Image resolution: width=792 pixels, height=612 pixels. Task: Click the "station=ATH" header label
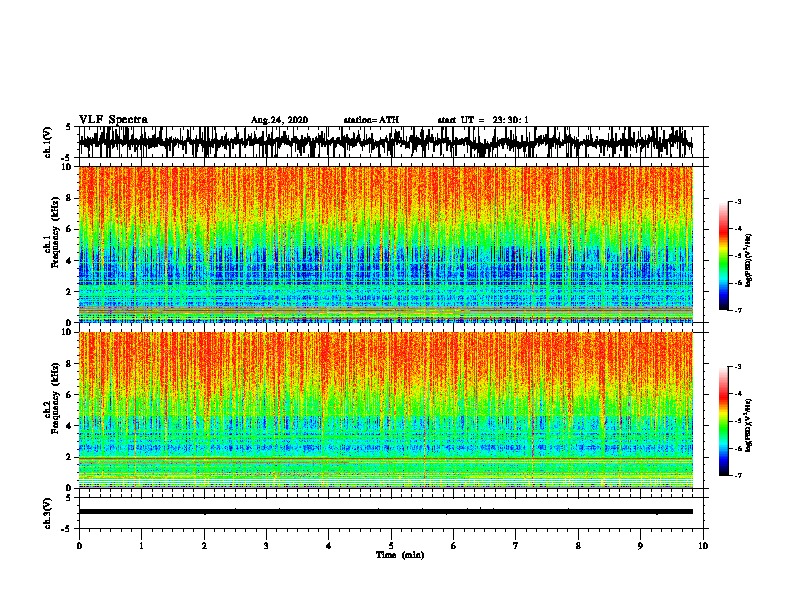tap(371, 120)
